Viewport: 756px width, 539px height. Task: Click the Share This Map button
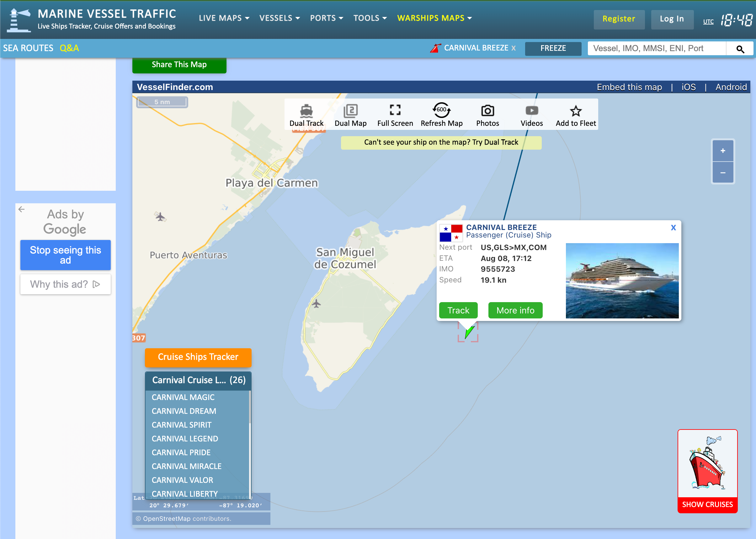click(x=179, y=64)
